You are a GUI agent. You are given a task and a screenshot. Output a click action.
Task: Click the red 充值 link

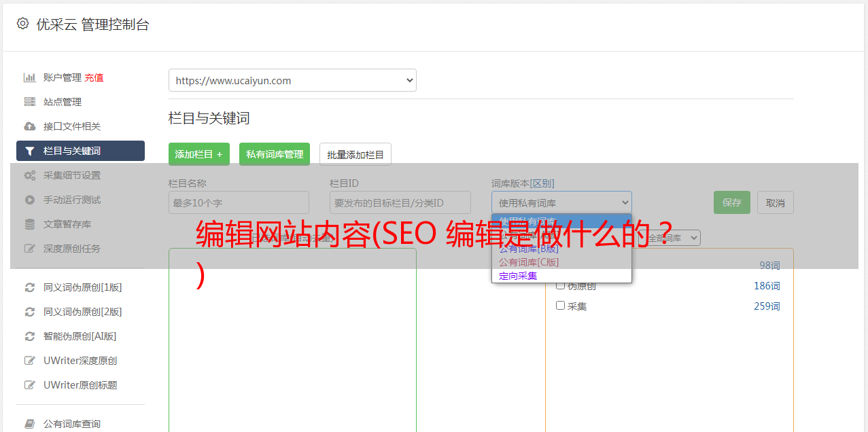(94, 77)
